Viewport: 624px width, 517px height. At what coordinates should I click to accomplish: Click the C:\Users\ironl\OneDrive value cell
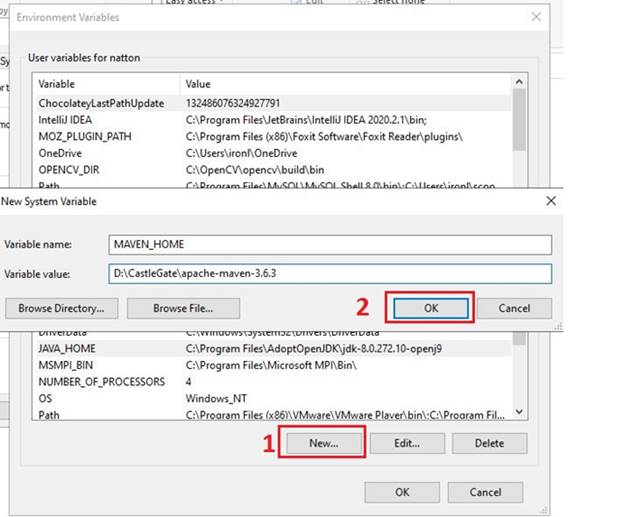[241, 153]
